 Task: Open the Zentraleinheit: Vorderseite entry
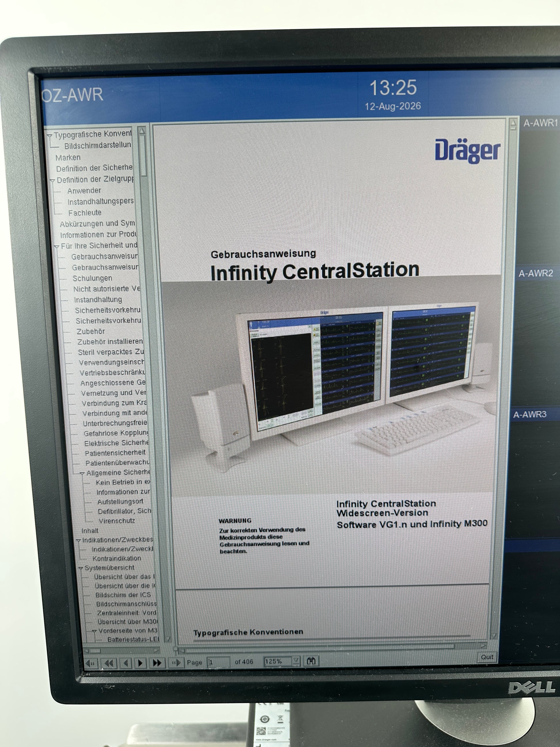(127, 613)
